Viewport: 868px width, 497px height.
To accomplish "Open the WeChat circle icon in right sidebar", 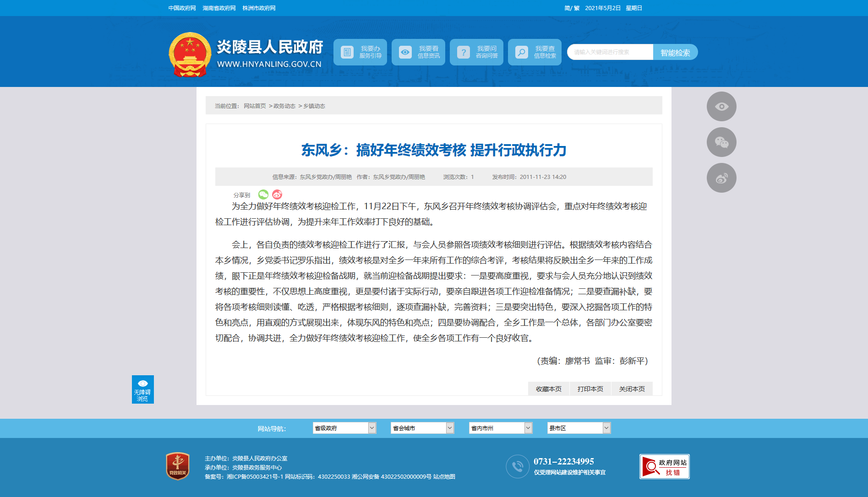I will pos(721,142).
